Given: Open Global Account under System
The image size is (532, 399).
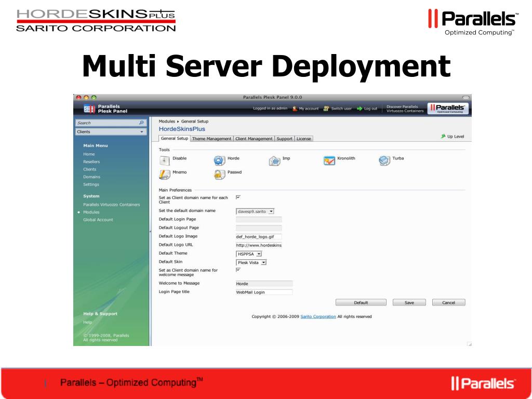Looking at the screenshot, I should pos(98,220).
